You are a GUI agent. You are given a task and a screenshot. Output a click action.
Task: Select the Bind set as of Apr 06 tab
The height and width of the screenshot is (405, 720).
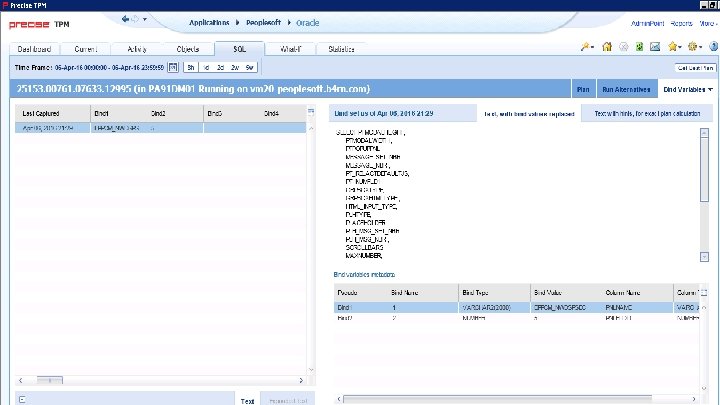click(402, 113)
